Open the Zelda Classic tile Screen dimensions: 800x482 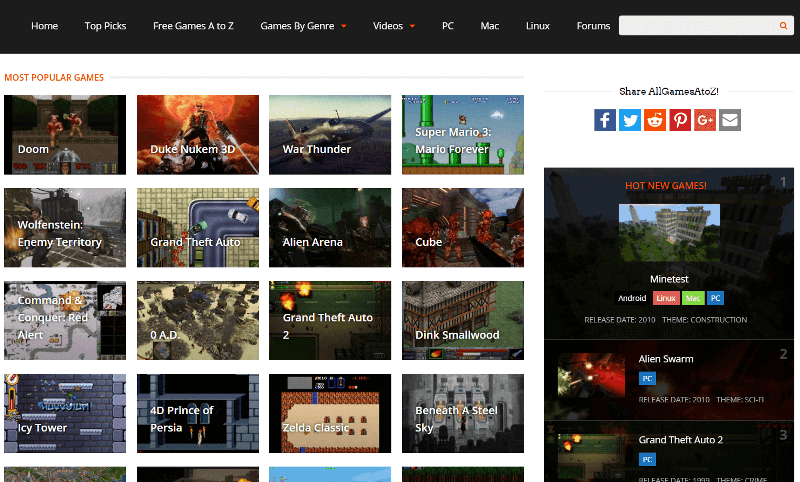330,413
